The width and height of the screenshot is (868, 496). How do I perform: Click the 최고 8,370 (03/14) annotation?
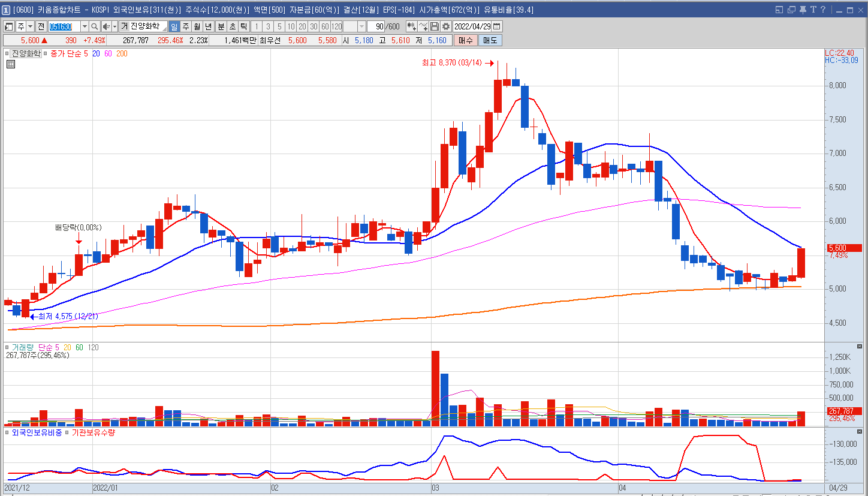pos(453,62)
